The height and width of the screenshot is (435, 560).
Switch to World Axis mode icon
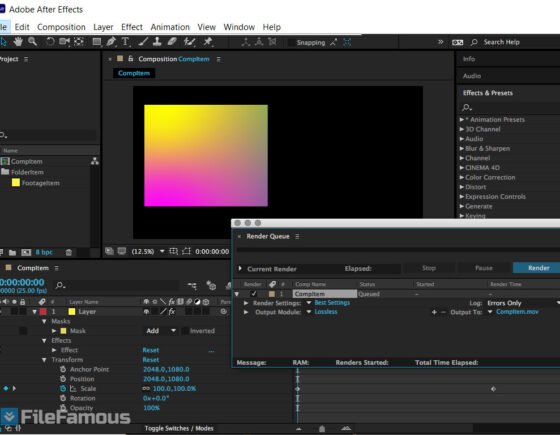tap(259, 42)
